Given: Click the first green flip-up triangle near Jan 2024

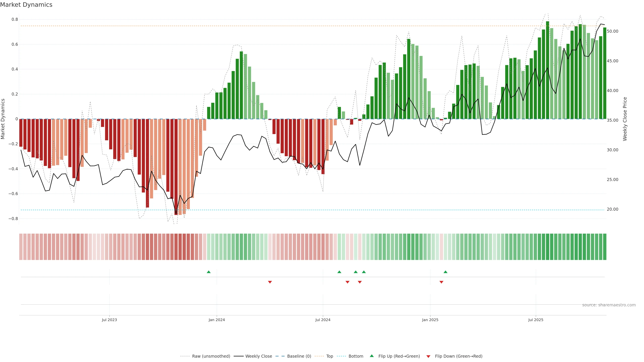Looking at the screenshot, I should click(208, 272).
